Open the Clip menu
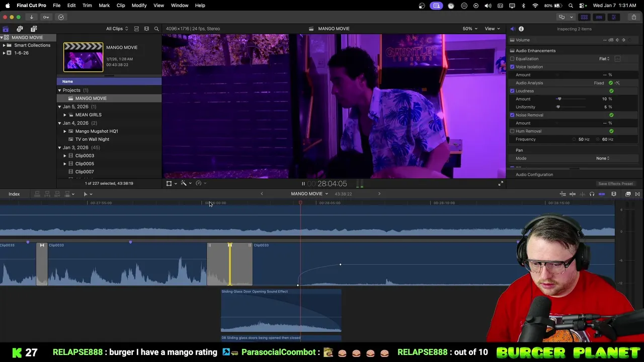The width and height of the screenshot is (644, 362). pyautogui.click(x=121, y=6)
